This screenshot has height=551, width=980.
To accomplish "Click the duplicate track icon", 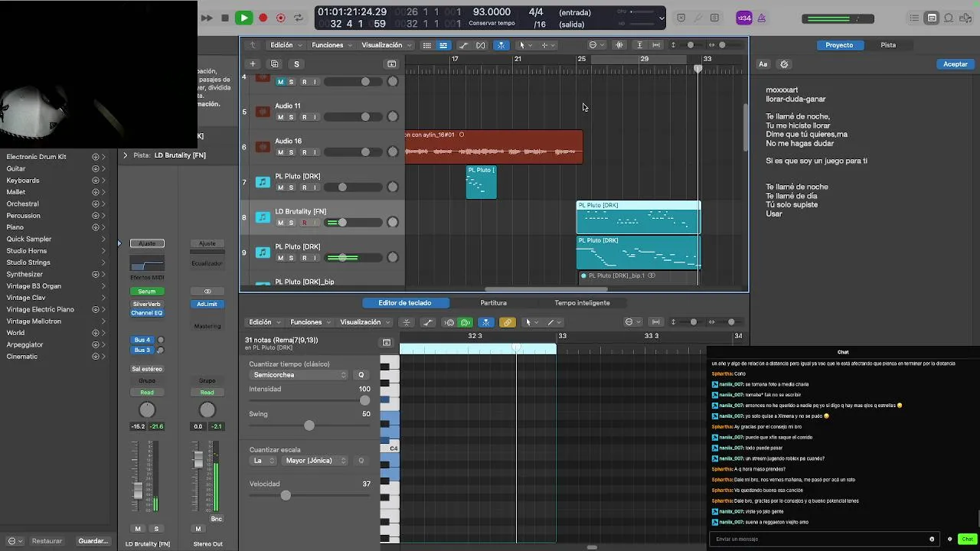I will [x=275, y=64].
